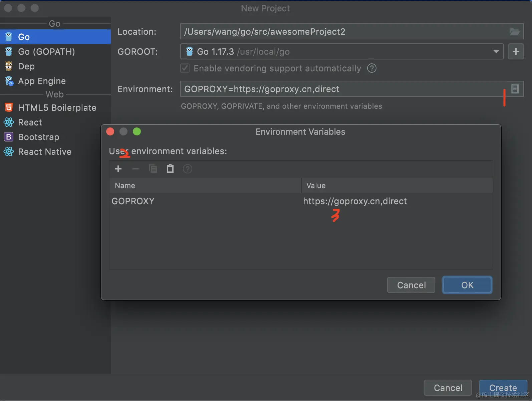Viewport: 532px width, 401px height.
Task: Toggle Enable vendoring support automatically checkbox
Action: [x=185, y=68]
